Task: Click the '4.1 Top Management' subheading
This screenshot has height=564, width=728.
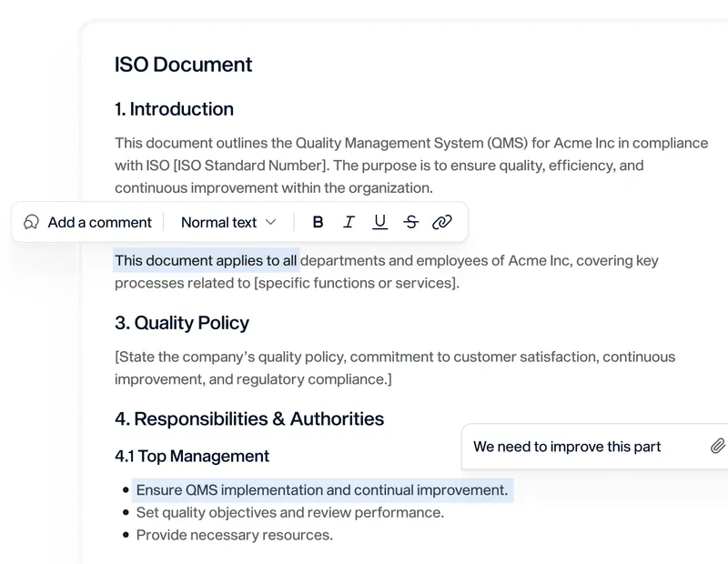Action: [x=192, y=456]
